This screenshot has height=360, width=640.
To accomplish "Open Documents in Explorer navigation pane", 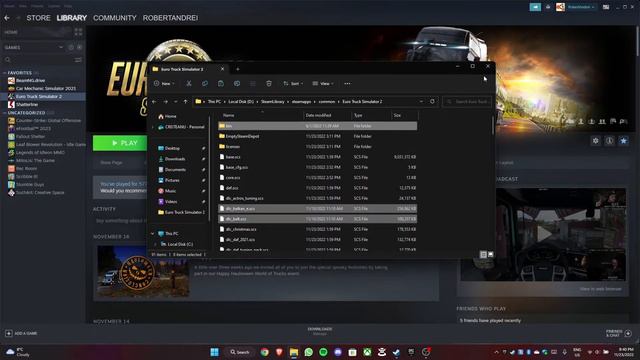I will 176,169.
